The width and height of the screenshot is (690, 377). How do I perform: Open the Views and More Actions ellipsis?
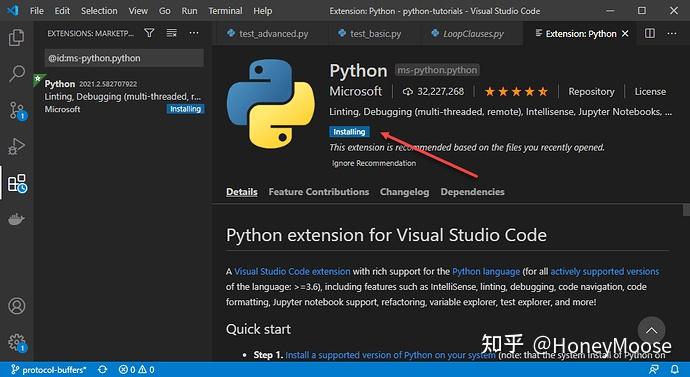(x=194, y=33)
